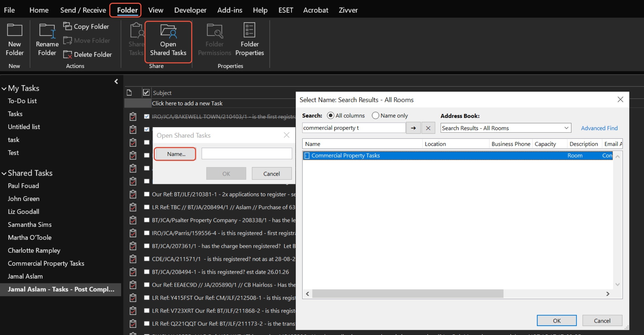Open the Send / Receive tab

point(83,10)
